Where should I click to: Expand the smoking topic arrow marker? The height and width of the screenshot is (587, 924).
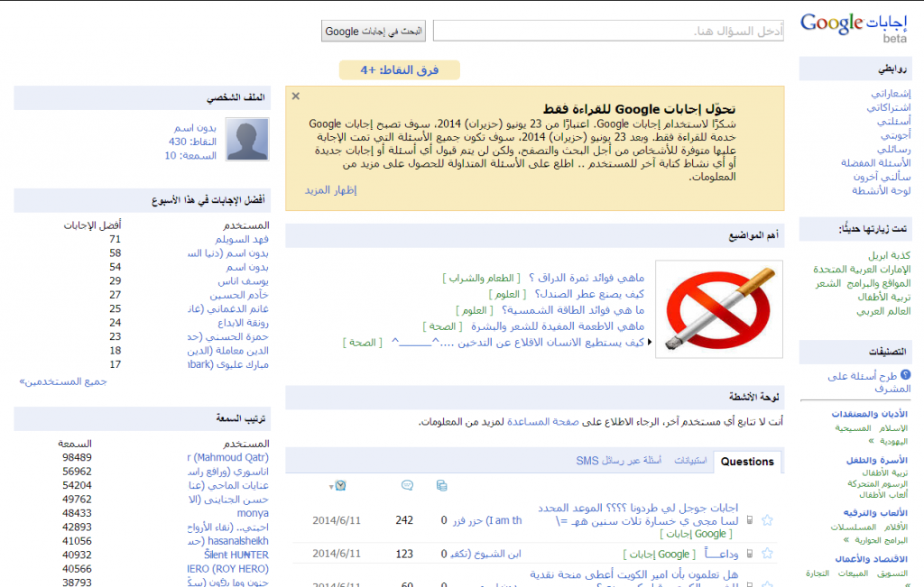(x=650, y=342)
